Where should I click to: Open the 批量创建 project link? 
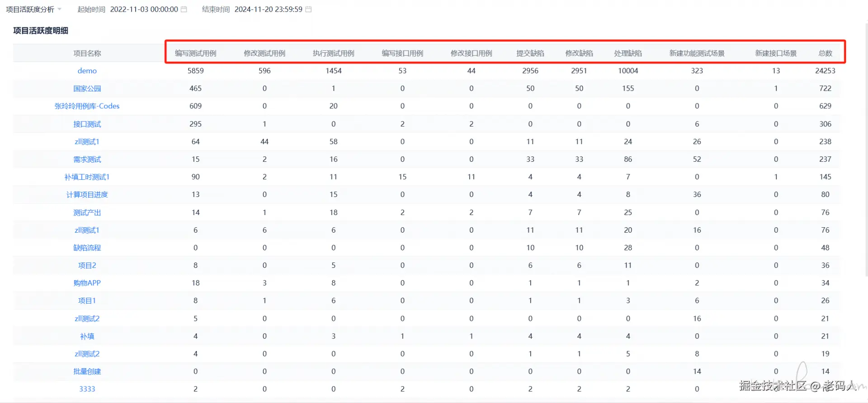[x=87, y=371]
